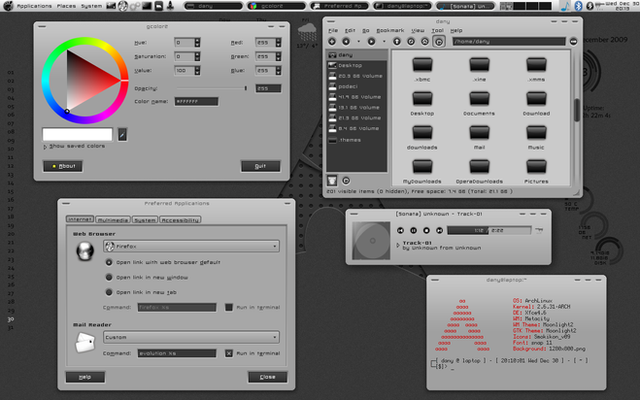Click the Bluetooth tray icon

578,6
